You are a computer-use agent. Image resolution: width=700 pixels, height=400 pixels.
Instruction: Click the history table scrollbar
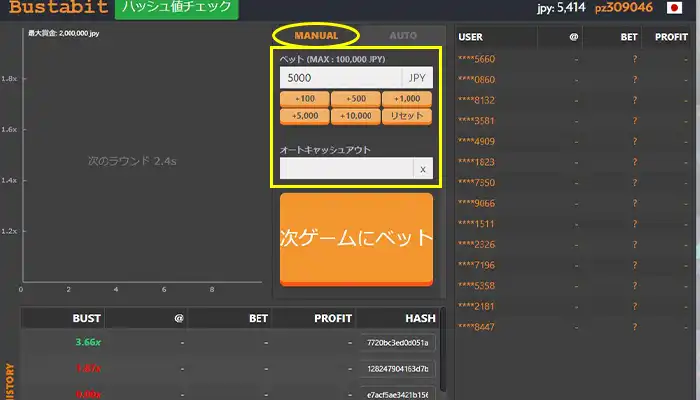[442, 349]
